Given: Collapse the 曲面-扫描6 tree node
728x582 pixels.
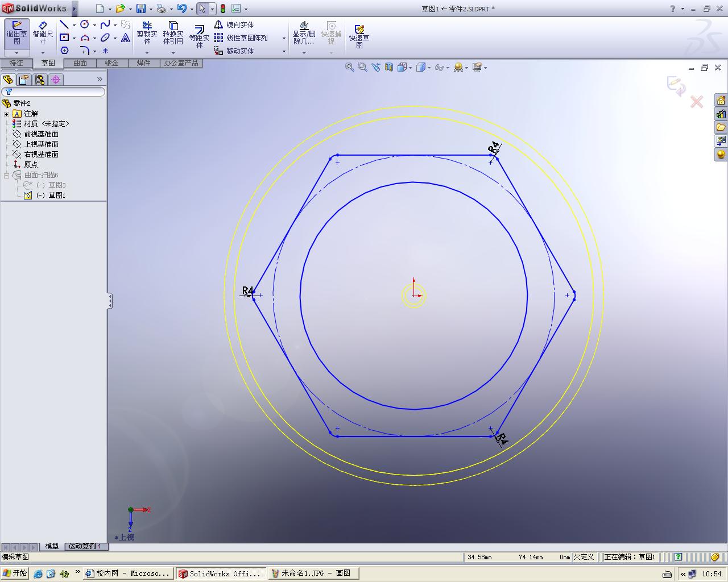Looking at the screenshot, I should point(7,175).
